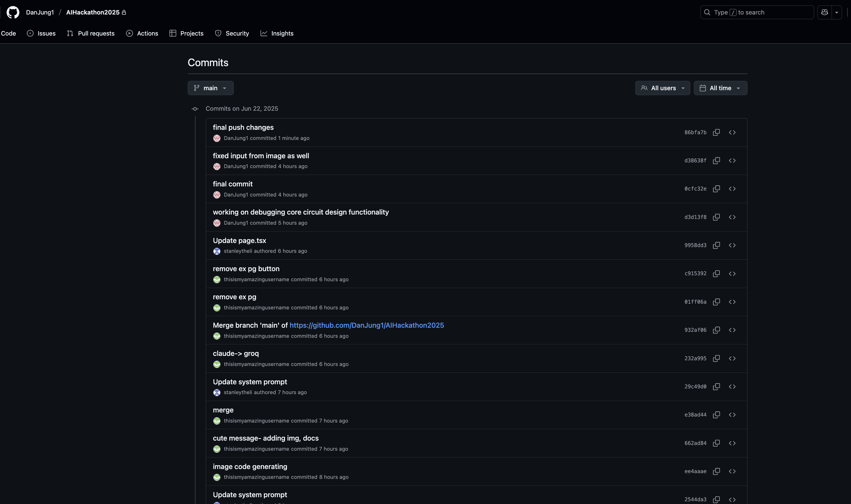Image resolution: width=851 pixels, height=504 pixels.
Task: Open the Copilot icon in header
Action: coord(824,12)
